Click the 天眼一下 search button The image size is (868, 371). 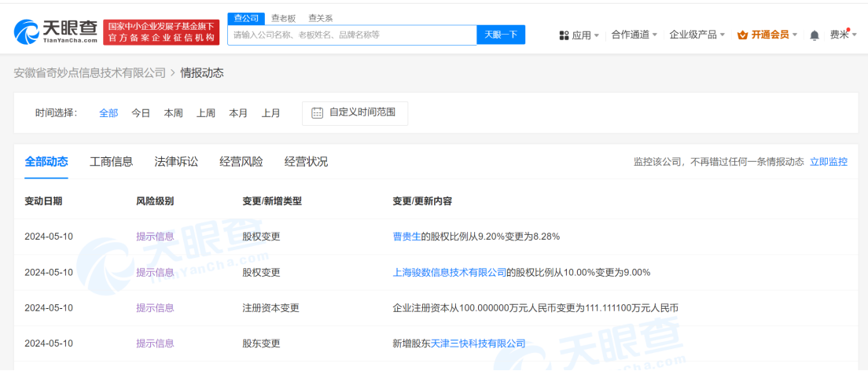[x=501, y=35]
